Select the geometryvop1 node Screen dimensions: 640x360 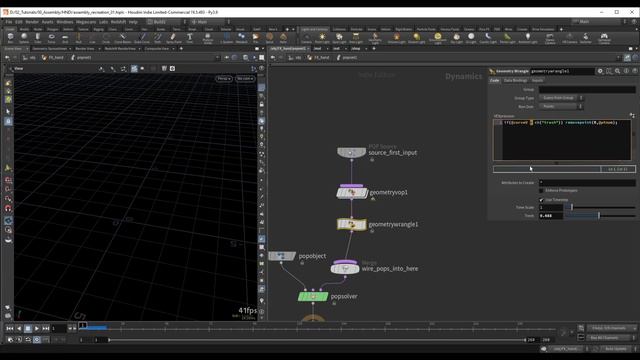[351, 192]
